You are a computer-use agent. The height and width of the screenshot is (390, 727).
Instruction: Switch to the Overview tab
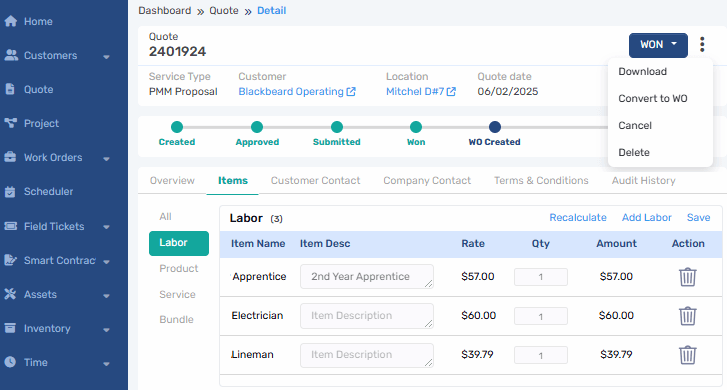pos(172,180)
